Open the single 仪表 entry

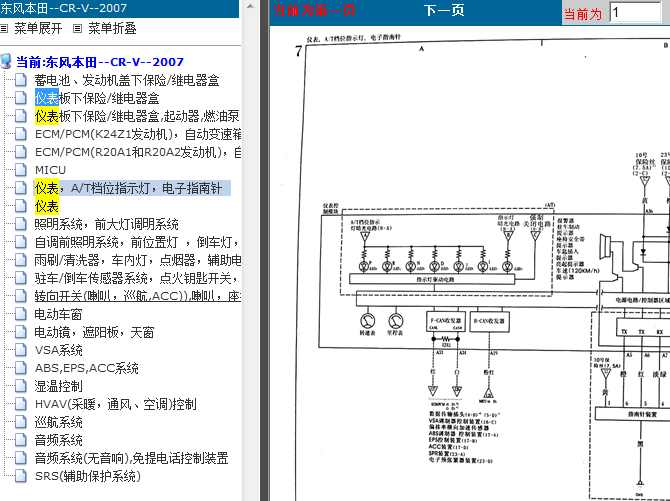[47, 206]
